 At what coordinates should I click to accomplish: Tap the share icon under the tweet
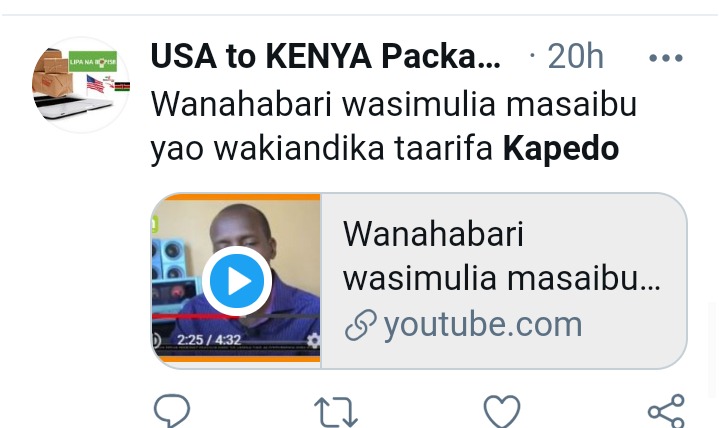pos(666,411)
